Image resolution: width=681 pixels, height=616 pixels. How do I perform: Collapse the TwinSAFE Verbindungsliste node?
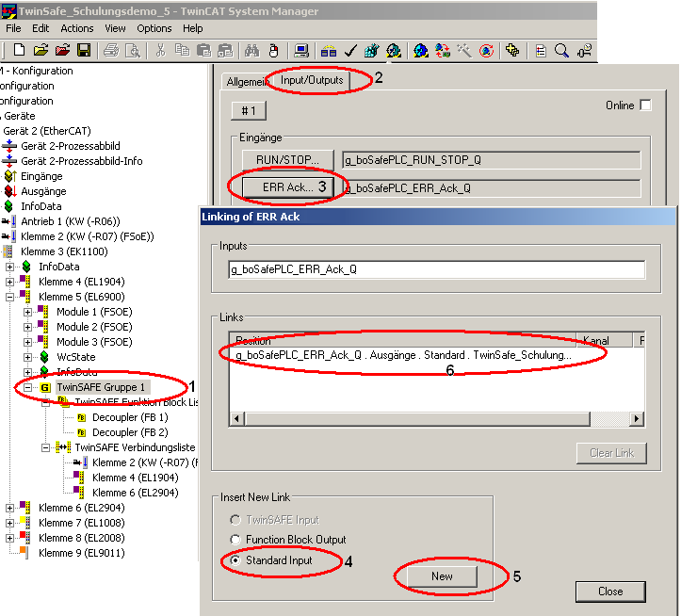click(x=45, y=447)
